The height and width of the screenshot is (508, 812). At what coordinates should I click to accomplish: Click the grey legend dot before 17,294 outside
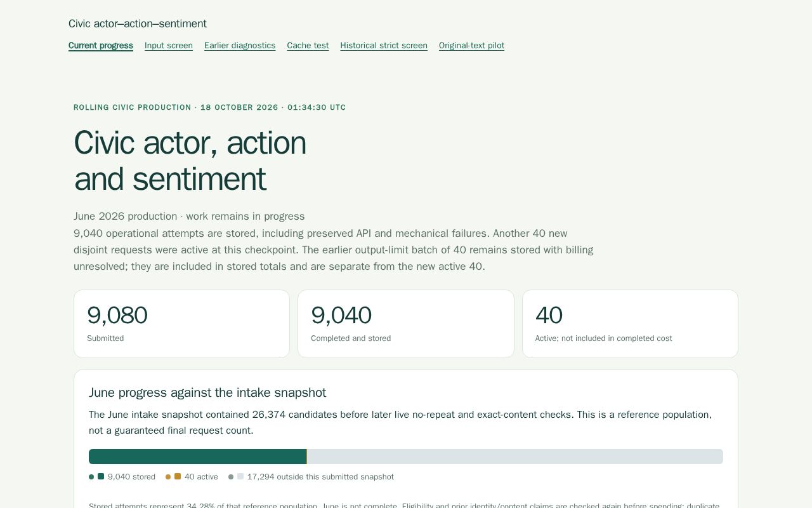point(231,477)
